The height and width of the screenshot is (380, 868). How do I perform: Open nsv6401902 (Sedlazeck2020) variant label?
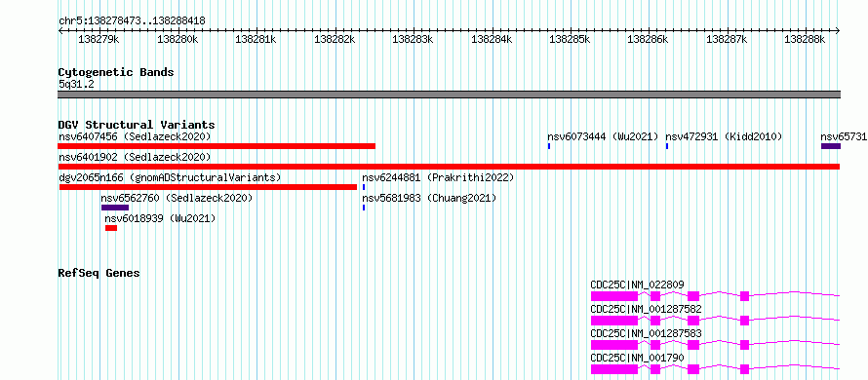135,157
